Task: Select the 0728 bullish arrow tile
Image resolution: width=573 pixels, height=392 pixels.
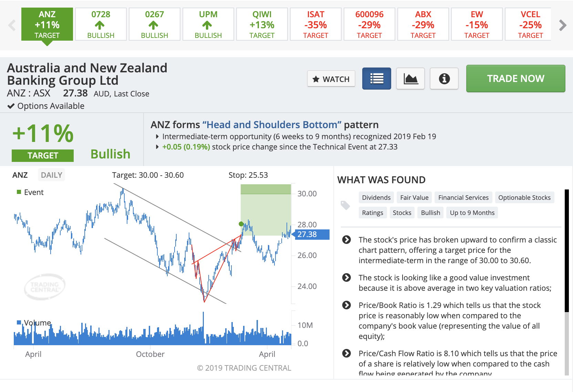Action: (x=101, y=24)
